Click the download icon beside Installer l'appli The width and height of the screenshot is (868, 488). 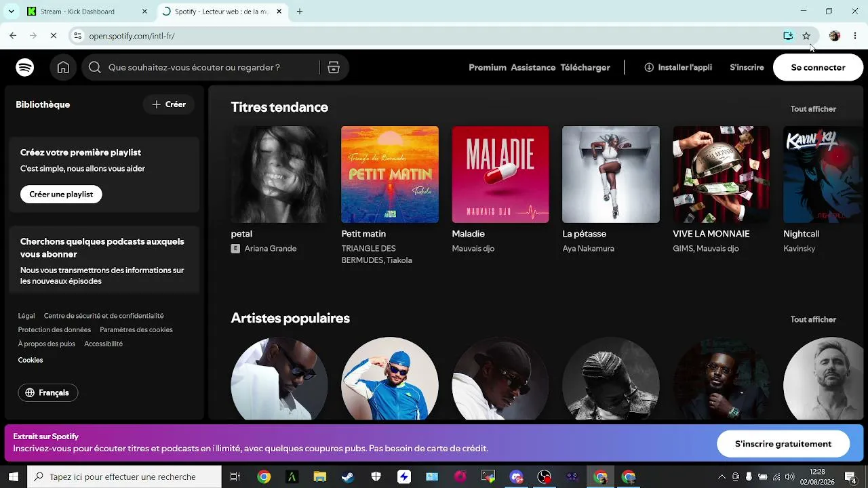pyautogui.click(x=649, y=67)
